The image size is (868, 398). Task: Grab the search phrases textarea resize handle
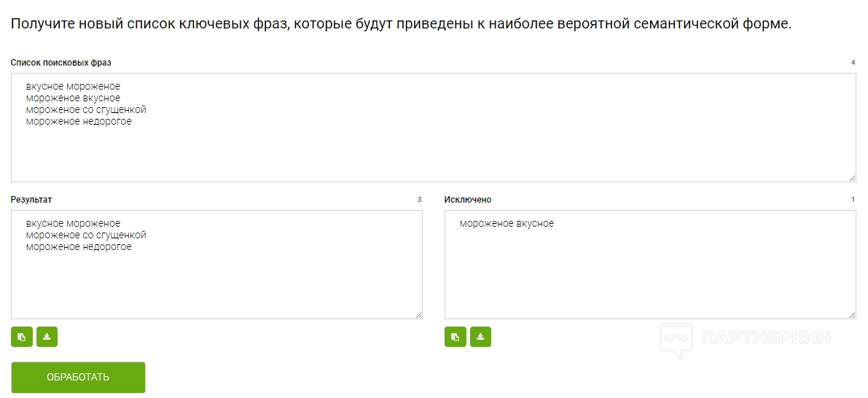pyautogui.click(x=852, y=178)
